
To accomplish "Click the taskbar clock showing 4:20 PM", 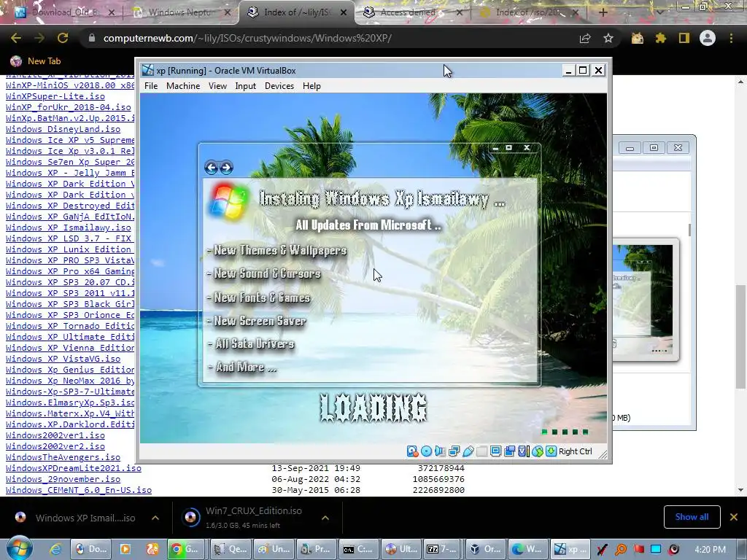I will tap(710, 549).
